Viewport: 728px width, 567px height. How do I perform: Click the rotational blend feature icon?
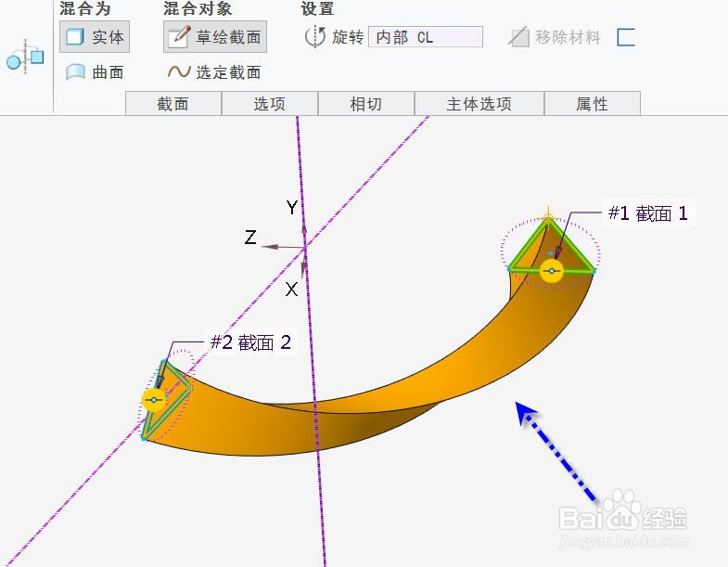(25, 58)
